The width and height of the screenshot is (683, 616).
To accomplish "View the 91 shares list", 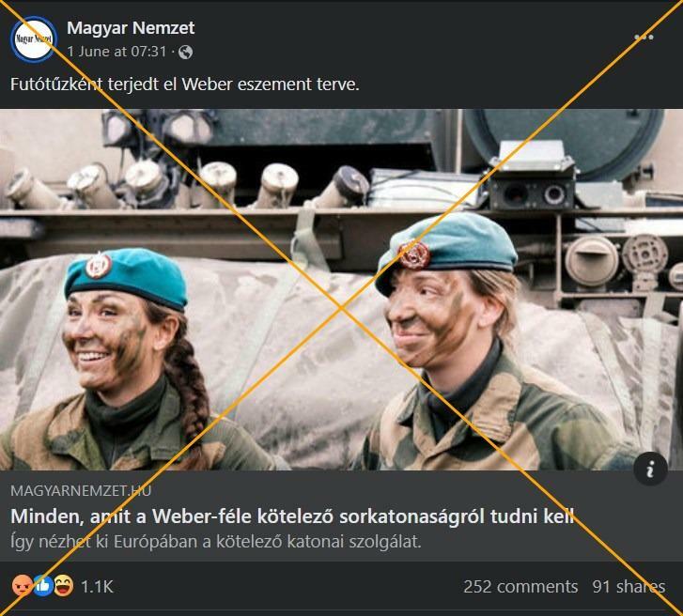I will (629, 587).
